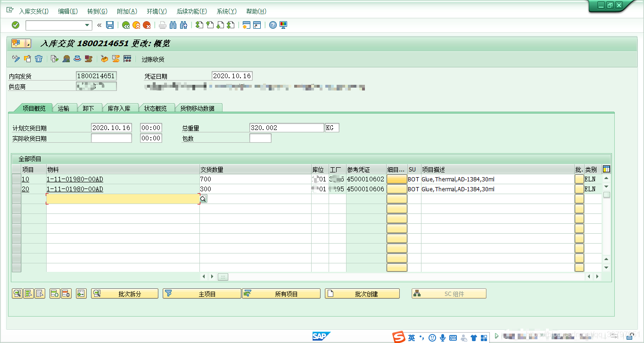Go to the next page icon
Screen dimensions: 644x343
coord(220,25)
